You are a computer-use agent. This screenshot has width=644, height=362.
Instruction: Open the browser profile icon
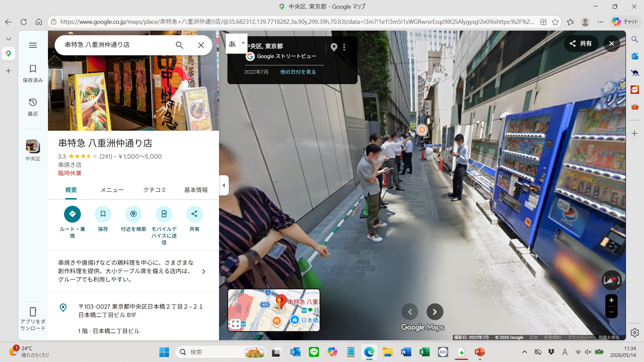point(585,22)
